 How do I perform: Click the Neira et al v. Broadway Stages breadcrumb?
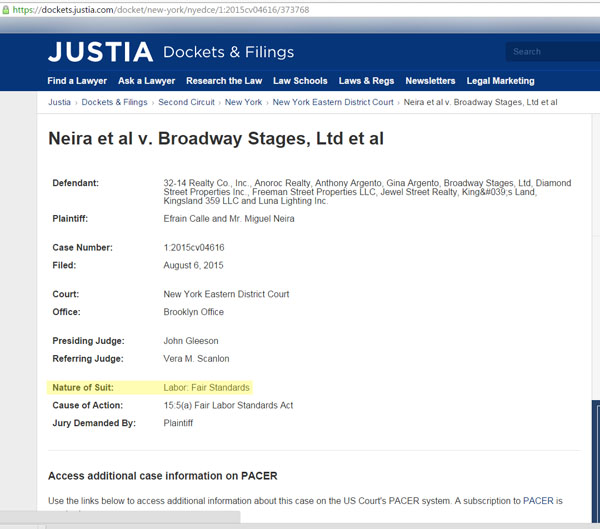[480, 102]
